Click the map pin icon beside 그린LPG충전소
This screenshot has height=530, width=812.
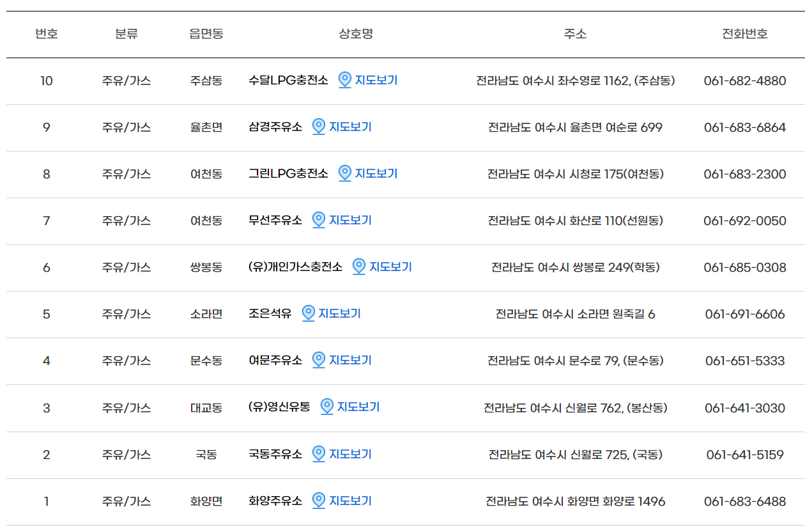click(345, 173)
